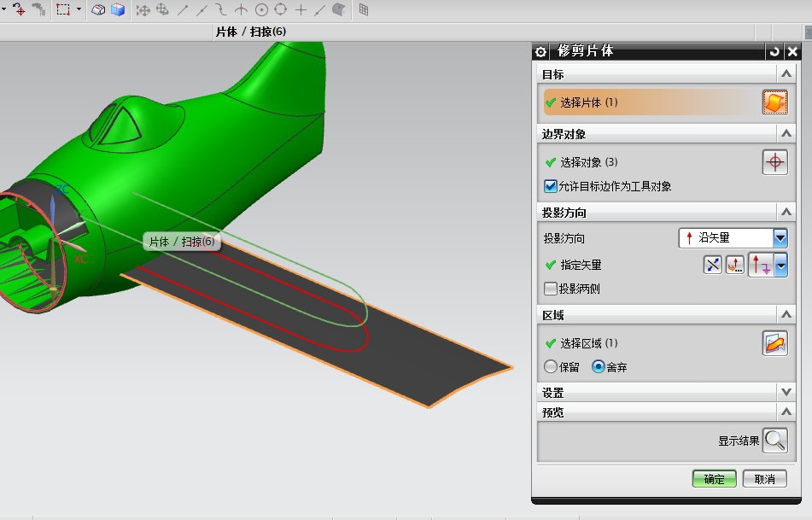
Task: Click the point selection icon beside 选择对象
Action: (774, 161)
